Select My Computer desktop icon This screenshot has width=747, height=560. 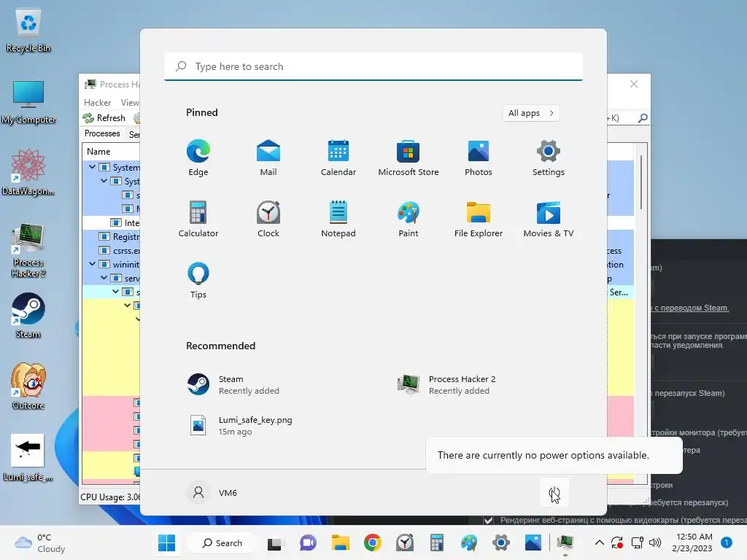[28, 102]
